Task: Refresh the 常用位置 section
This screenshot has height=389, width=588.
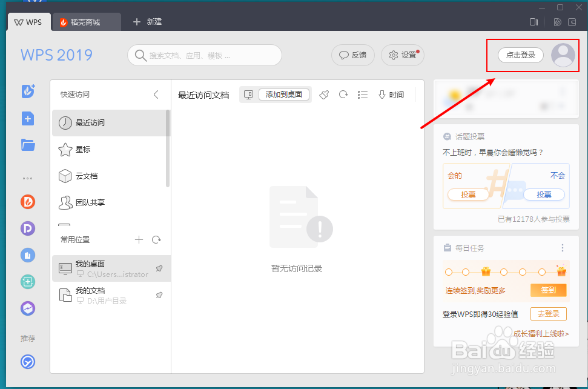Action: [156, 240]
